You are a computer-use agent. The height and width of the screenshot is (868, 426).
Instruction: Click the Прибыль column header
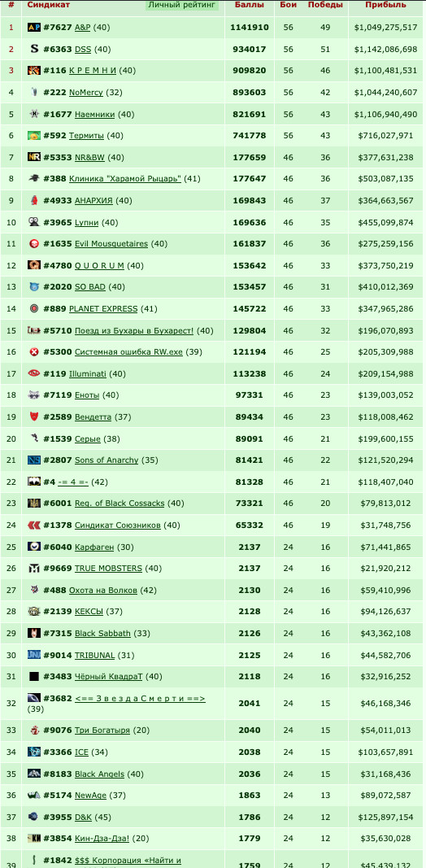click(385, 5)
